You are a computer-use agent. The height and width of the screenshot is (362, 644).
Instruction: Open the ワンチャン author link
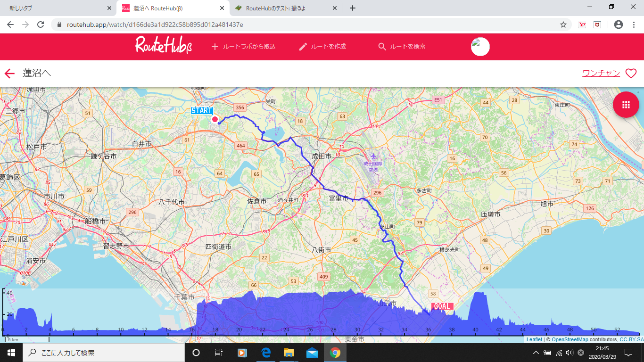click(x=601, y=73)
